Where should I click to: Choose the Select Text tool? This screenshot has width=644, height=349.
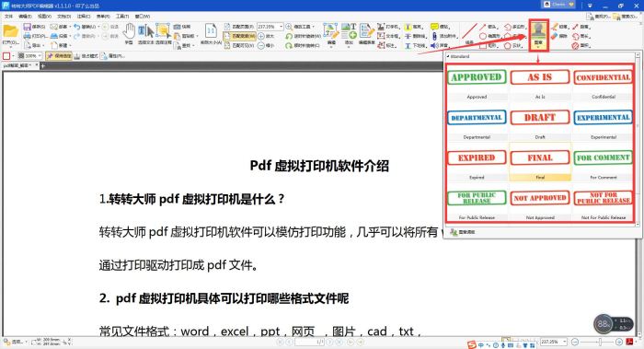tap(145, 34)
